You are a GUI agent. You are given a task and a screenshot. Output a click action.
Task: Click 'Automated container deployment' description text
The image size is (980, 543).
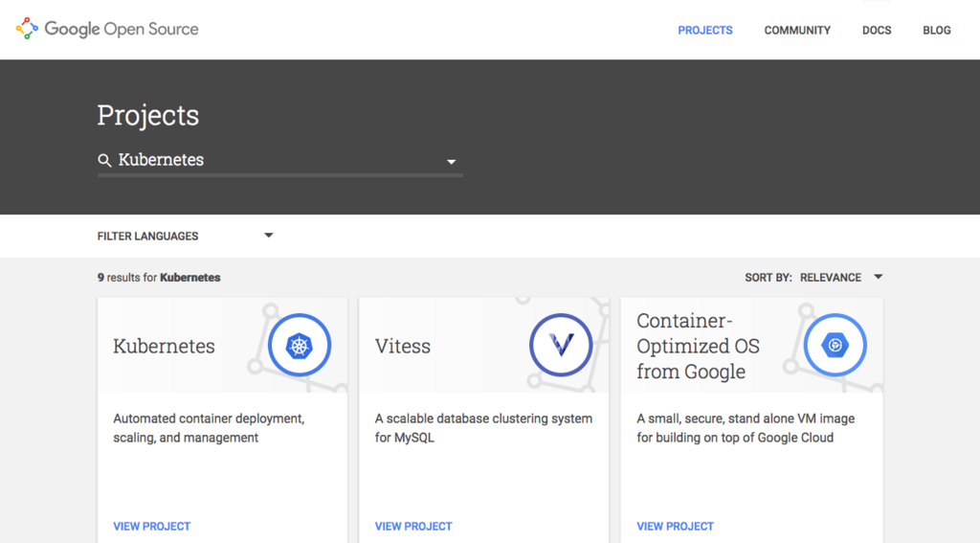[209, 428]
